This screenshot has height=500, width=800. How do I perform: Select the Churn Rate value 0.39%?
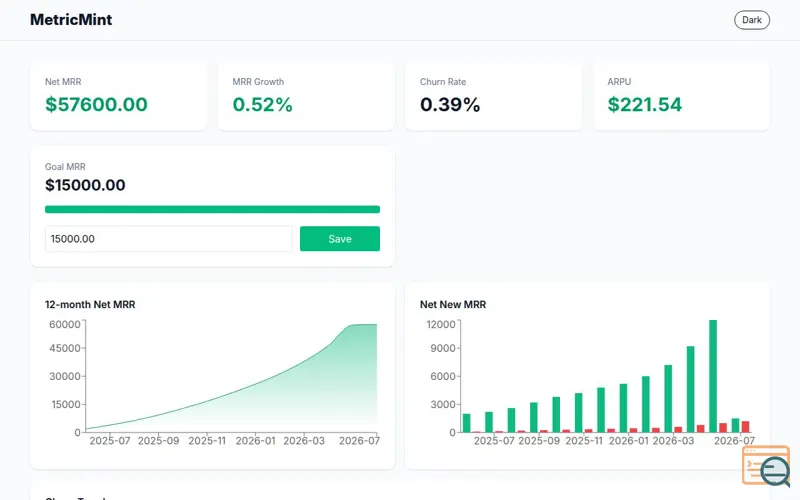450,105
